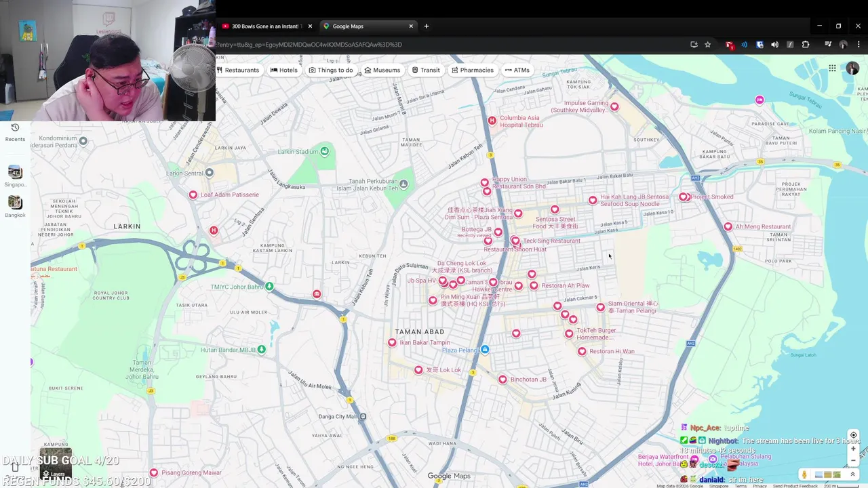Click the install app icon in address bar
Image resolution: width=868 pixels, height=488 pixels.
coord(694,45)
